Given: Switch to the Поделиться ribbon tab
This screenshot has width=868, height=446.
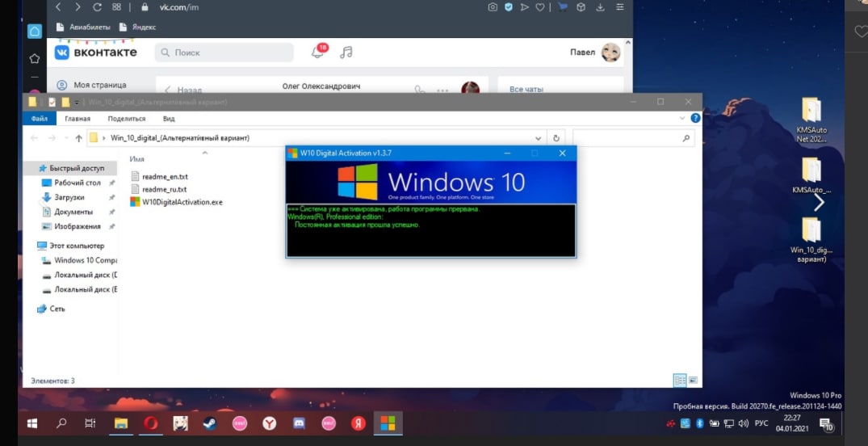Looking at the screenshot, I should click(x=127, y=119).
